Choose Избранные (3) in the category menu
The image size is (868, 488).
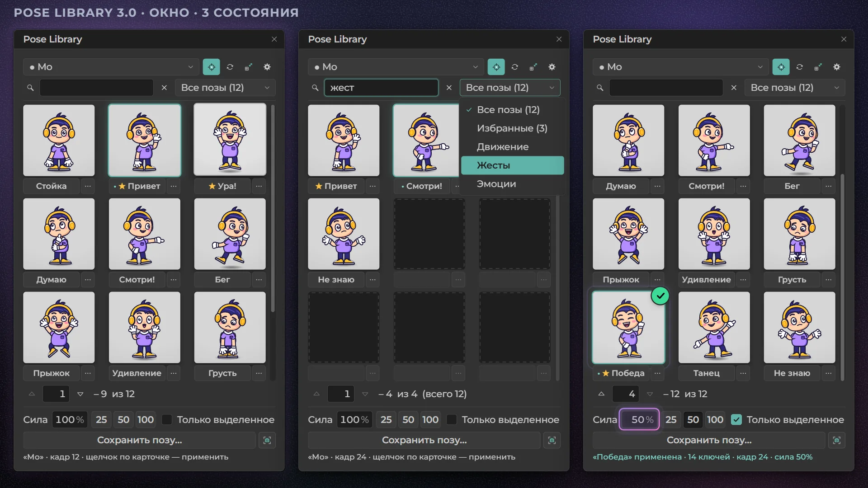512,128
